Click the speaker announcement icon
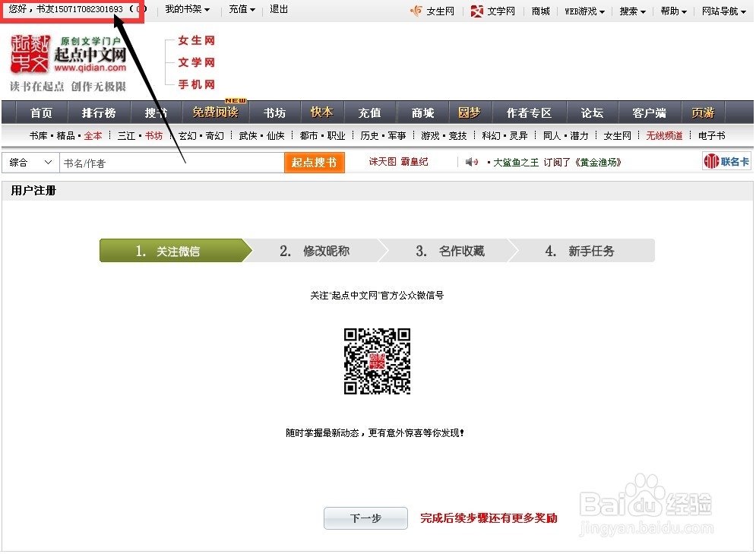 tap(472, 162)
